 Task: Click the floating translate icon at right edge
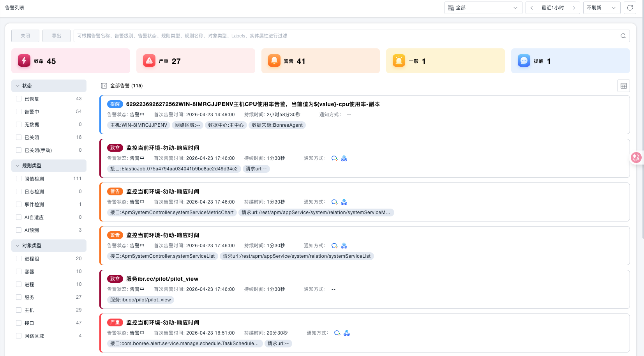[x=637, y=158]
